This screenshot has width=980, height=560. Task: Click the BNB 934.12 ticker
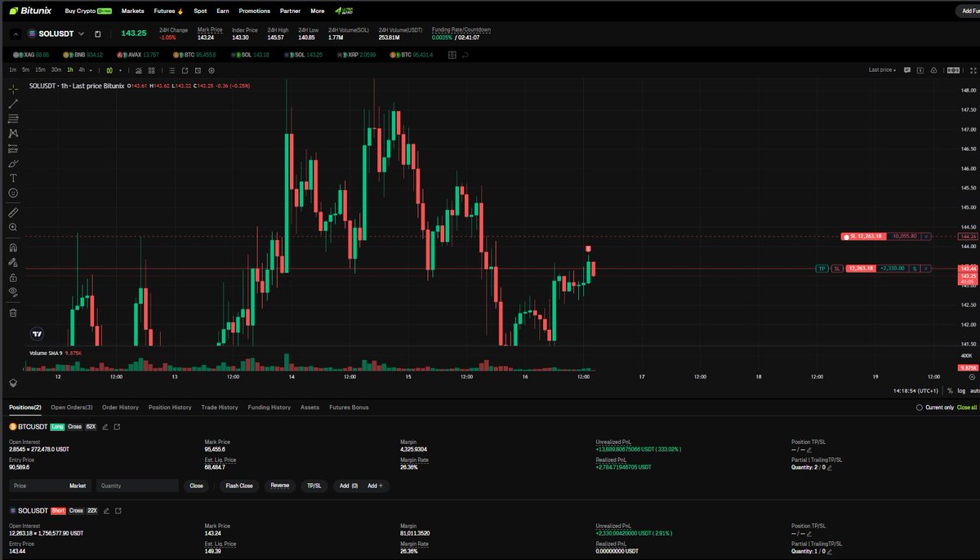coord(84,55)
